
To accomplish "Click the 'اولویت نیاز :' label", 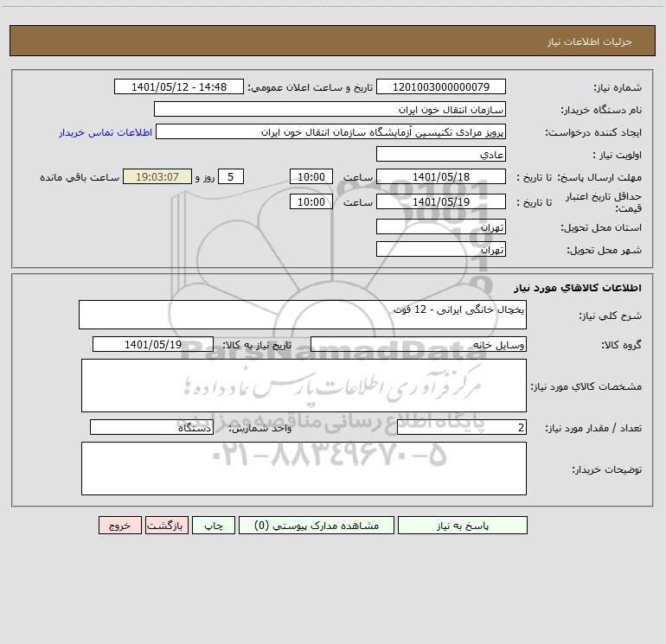I will tap(618, 156).
